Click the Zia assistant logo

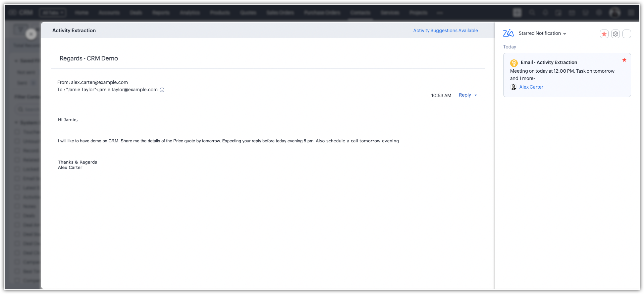pyautogui.click(x=508, y=33)
